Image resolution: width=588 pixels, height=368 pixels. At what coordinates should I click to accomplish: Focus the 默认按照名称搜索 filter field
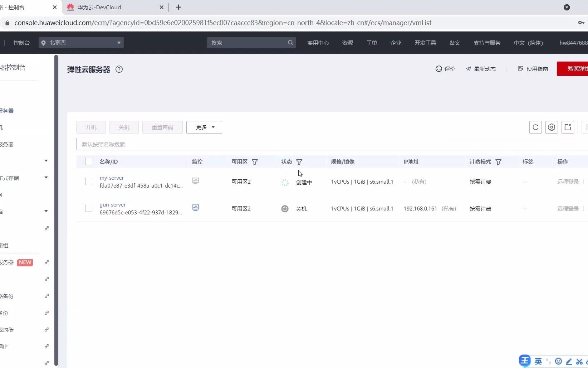click(332, 144)
